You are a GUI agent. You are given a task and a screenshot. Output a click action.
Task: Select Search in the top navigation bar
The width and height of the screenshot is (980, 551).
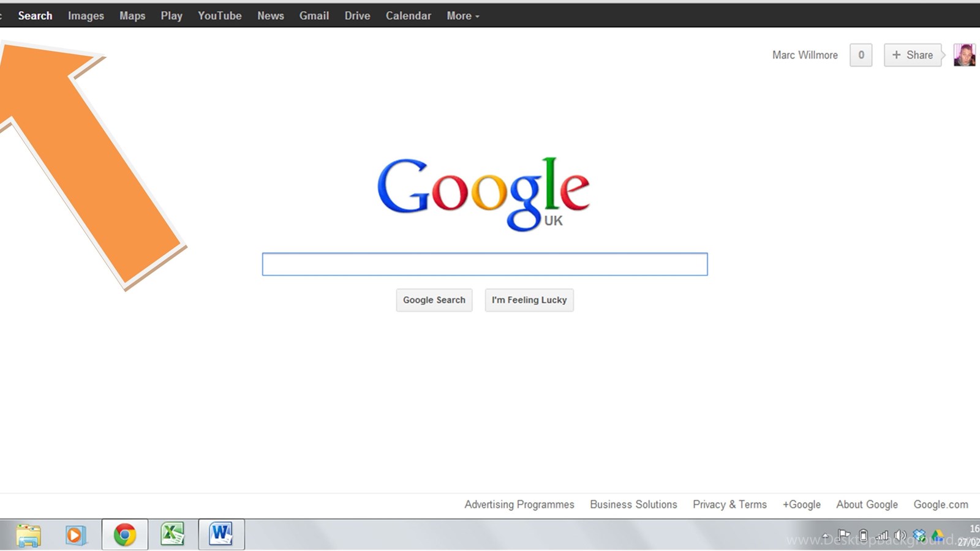[x=35, y=16]
